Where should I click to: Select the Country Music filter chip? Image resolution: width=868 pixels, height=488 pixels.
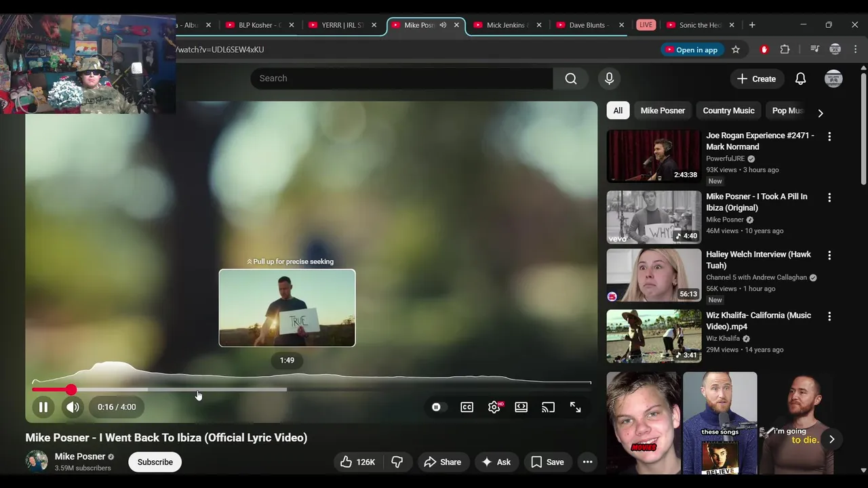pos(728,110)
